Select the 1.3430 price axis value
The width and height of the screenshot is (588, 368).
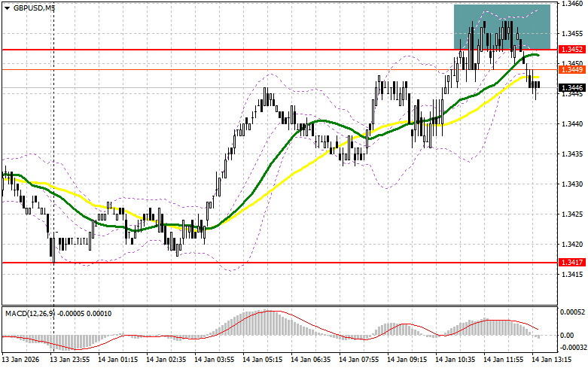point(572,184)
